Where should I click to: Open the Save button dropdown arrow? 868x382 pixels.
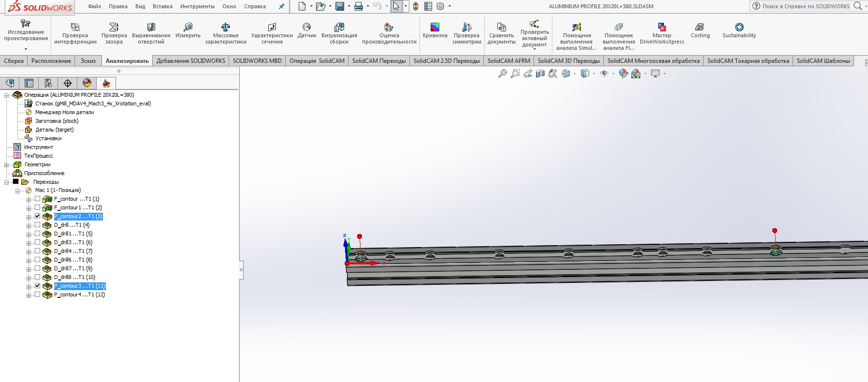tap(349, 6)
